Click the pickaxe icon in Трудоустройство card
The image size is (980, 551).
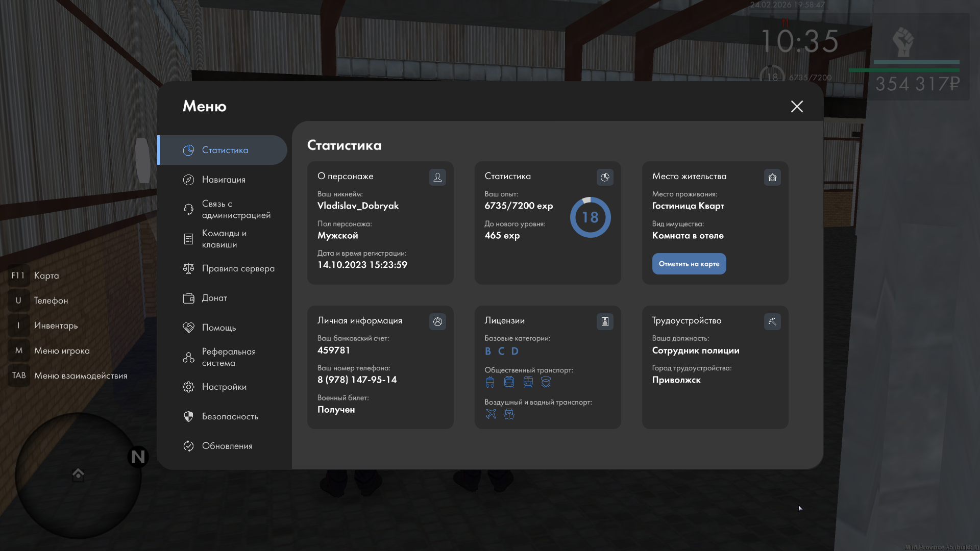pos(772,321)
